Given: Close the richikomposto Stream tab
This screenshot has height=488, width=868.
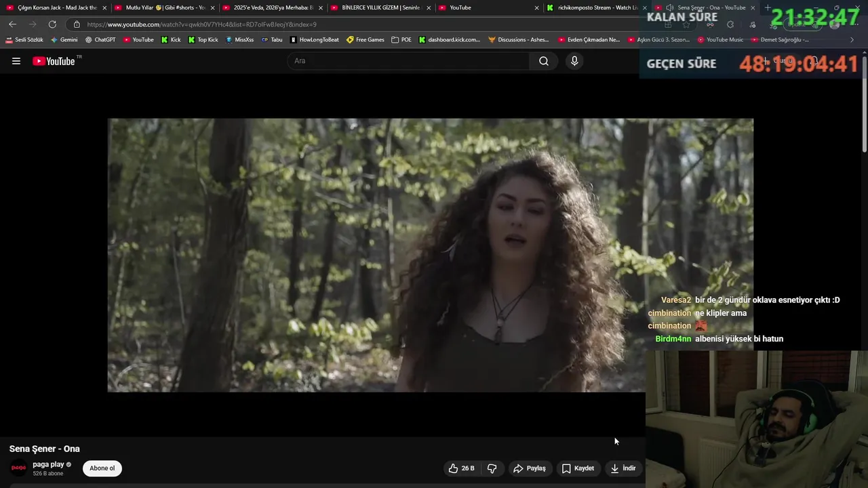Looking at the screenshot, I should coord(645,8).
